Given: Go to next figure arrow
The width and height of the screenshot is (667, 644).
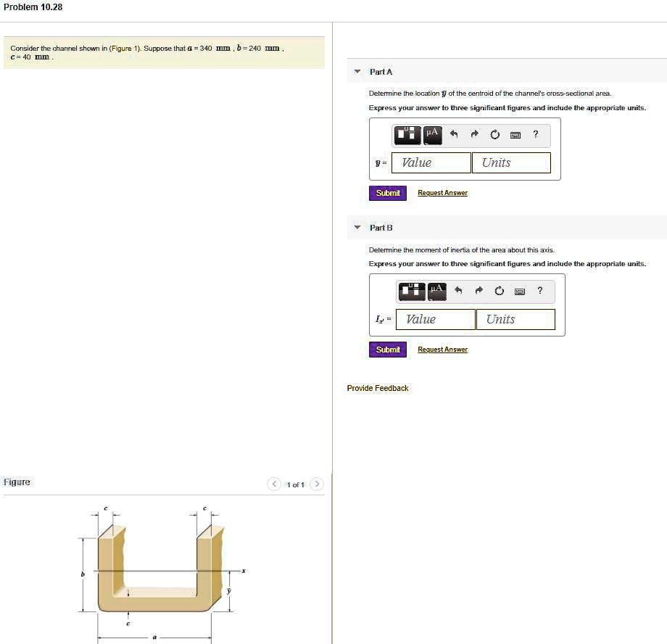Looking at the screenshot, I should pos(317,484).
